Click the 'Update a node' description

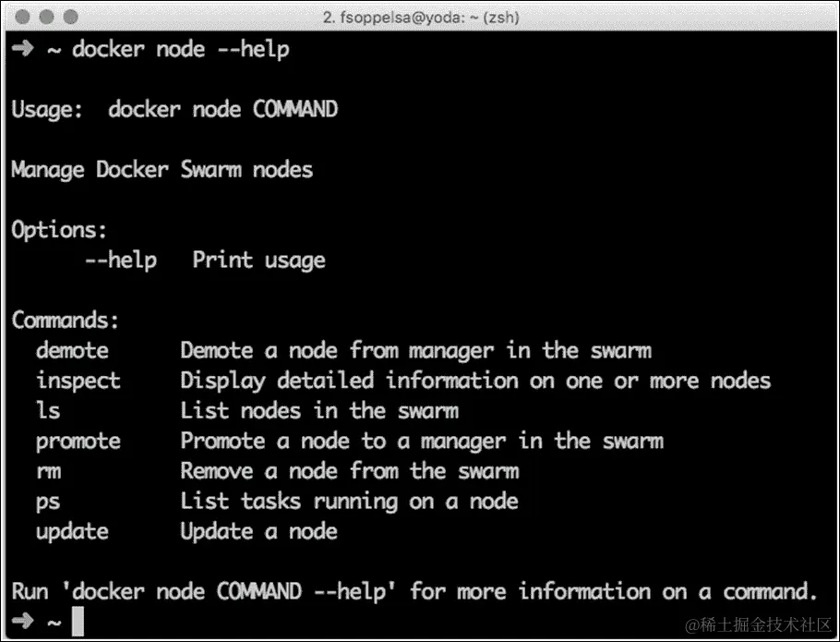[258, 531]
